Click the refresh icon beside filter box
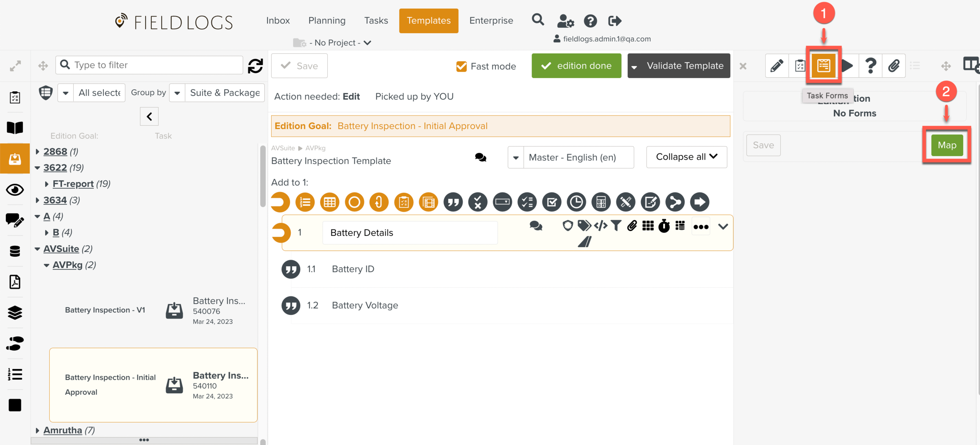 [x=255, y=66]
